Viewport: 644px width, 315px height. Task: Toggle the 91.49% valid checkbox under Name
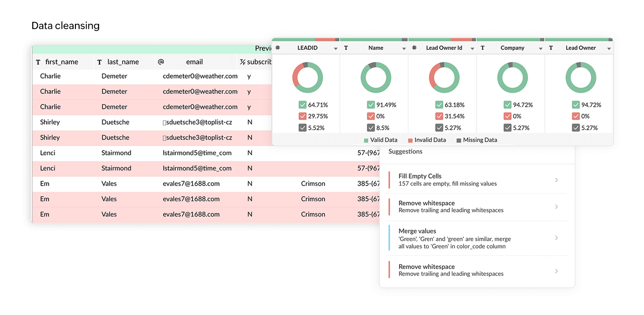tap(371, 105)
